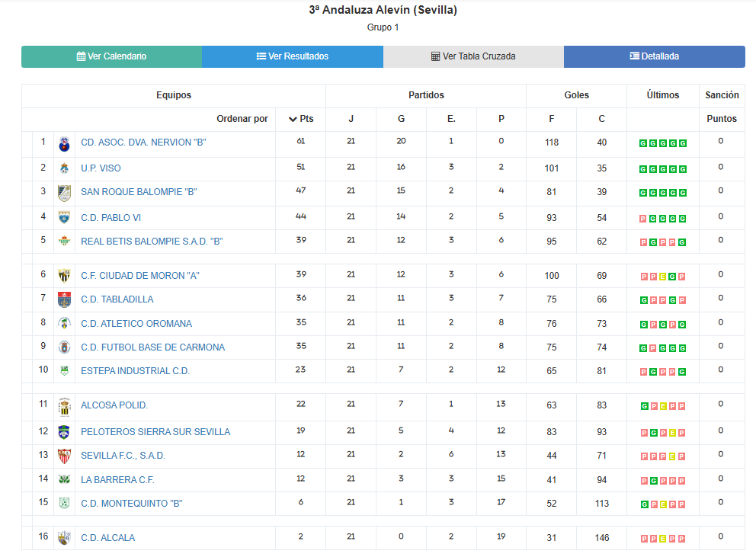The width and height of the screenshot is (756, 557).
Task: Click C.D. ALCALA crest icon
Action: [64, 538]
